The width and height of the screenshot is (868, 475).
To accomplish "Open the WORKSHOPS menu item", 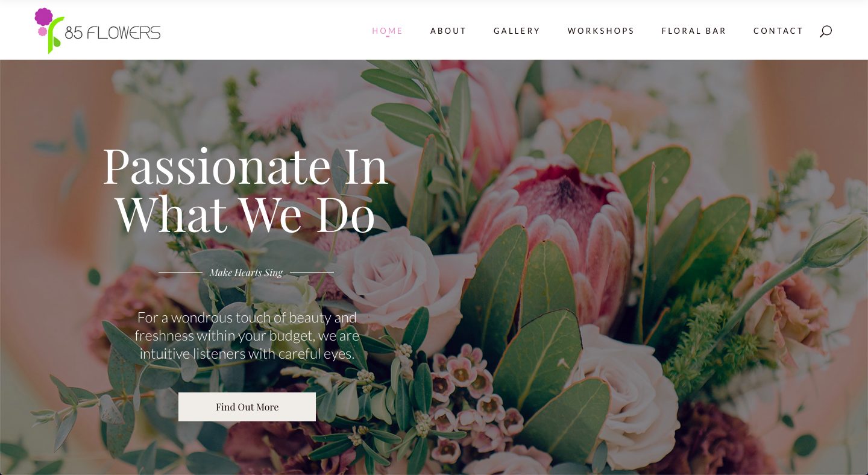I will click(x=601, y=31).
